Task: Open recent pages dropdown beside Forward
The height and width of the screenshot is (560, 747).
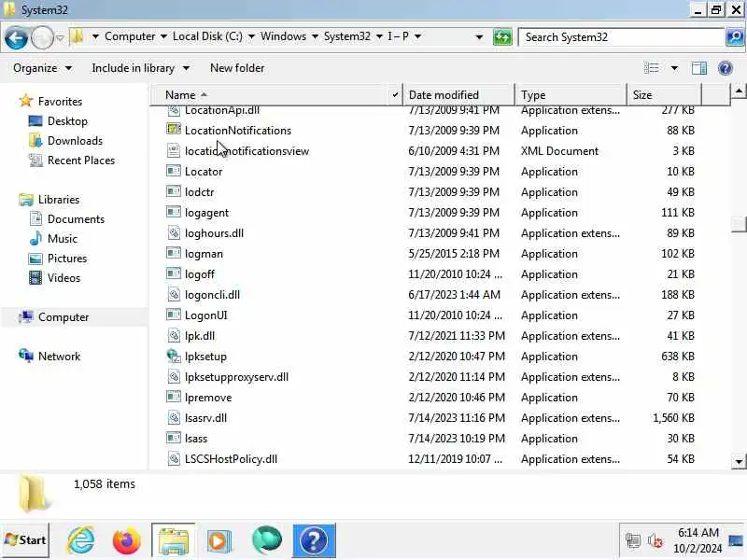Action: pos(60,37)
